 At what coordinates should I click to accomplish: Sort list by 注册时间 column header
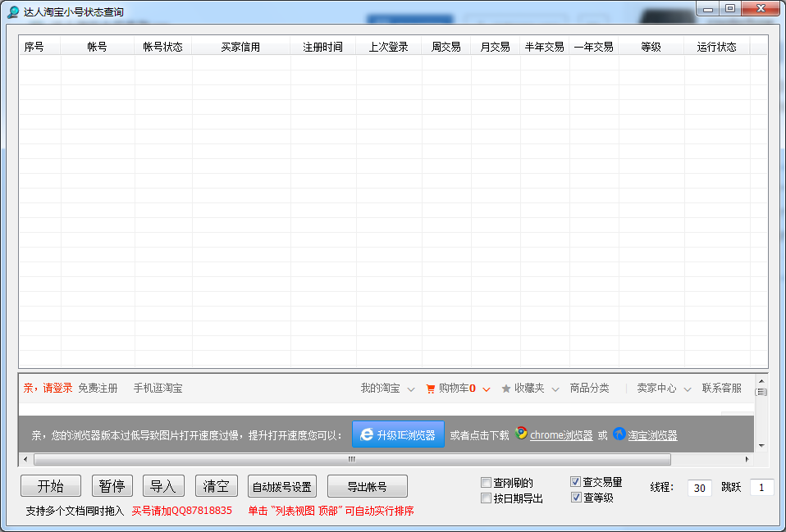(x=322, y=47)
